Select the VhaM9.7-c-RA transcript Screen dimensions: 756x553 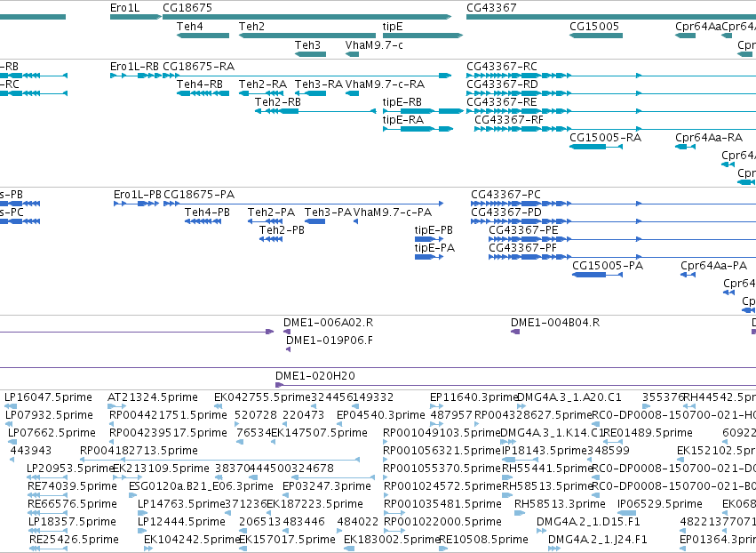click(352, 93)
